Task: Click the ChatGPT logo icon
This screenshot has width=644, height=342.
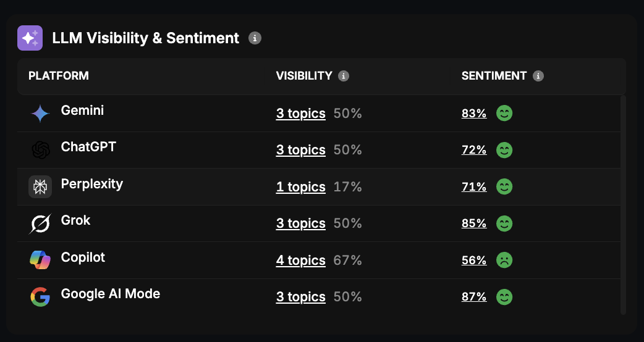Action: (x=40, y=150)
